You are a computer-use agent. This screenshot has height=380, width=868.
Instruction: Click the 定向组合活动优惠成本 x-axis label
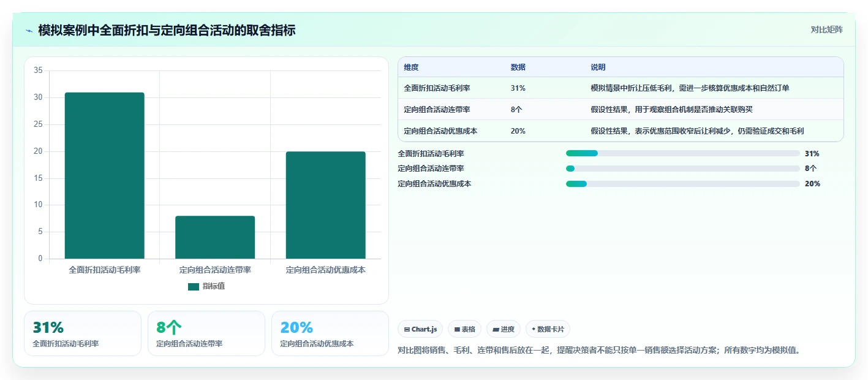tap(325, 270)
